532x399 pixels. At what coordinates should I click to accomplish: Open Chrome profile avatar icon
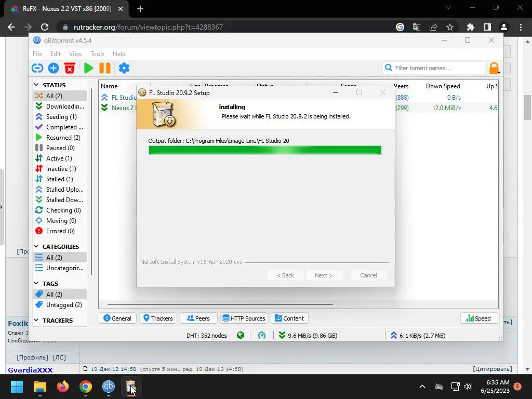504,27
